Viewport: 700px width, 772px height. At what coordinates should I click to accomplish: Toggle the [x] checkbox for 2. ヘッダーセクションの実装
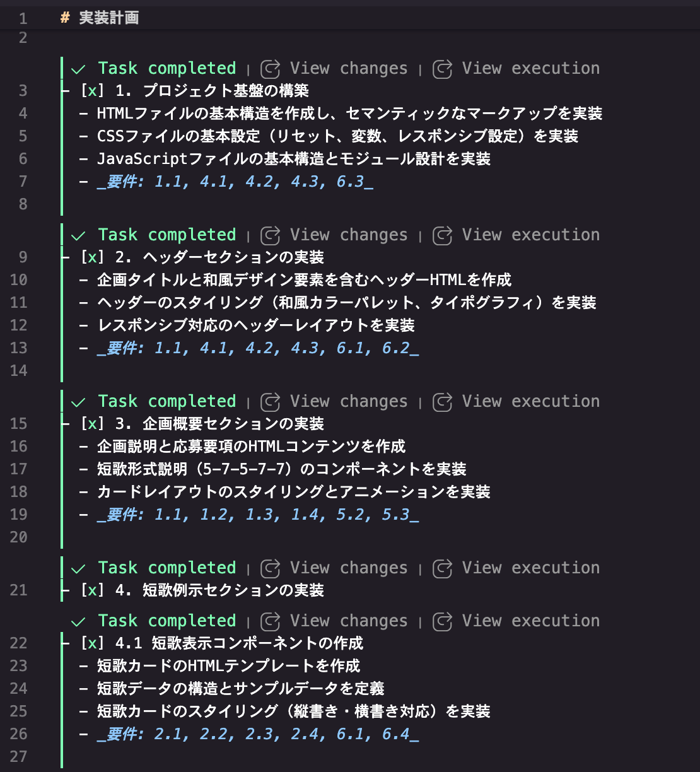point(93,257)
